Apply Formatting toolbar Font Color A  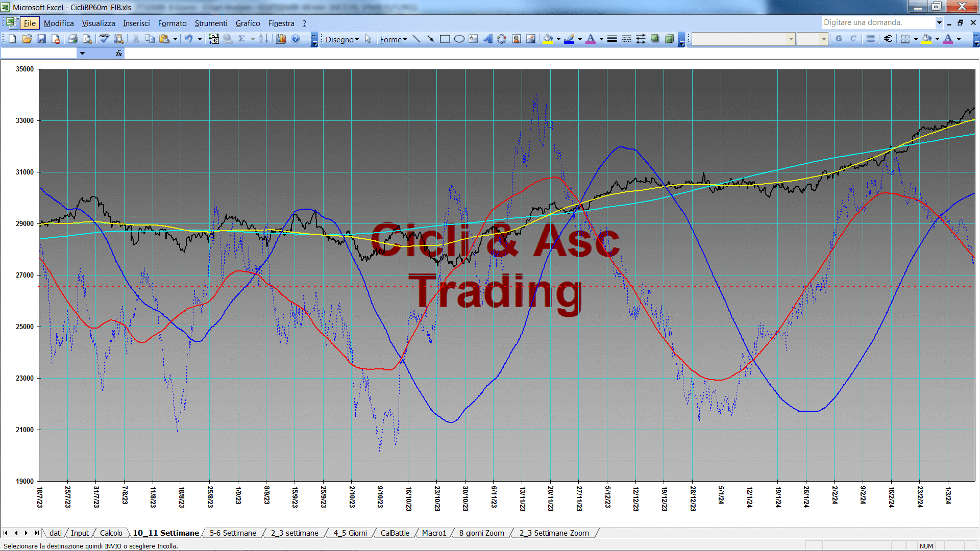coord(948,39)
